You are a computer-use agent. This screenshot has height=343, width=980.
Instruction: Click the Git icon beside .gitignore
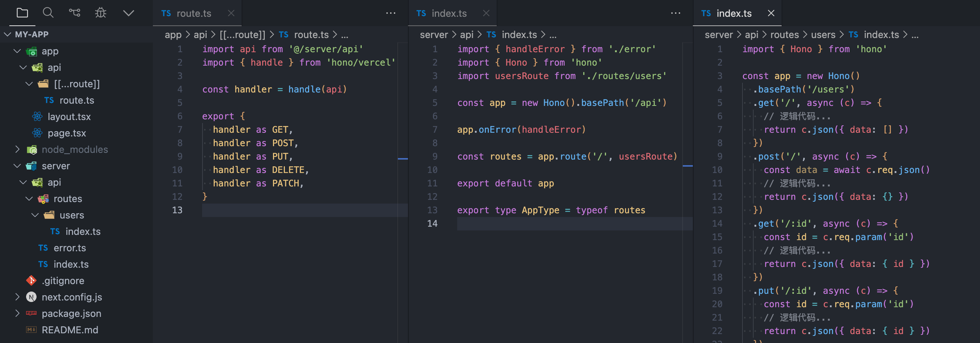click(x=31, y=281)
